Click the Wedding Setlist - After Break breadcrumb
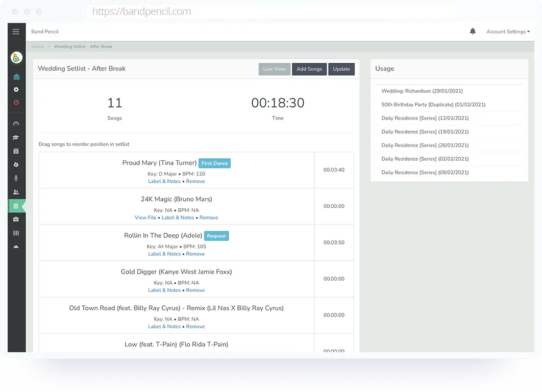542x392 pixels. (83, 46)
